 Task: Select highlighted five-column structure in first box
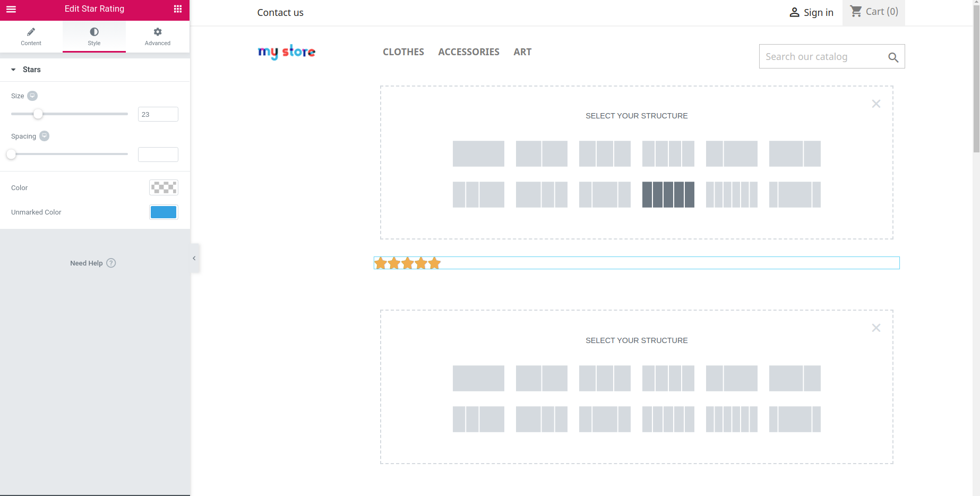tap(668, 194)
